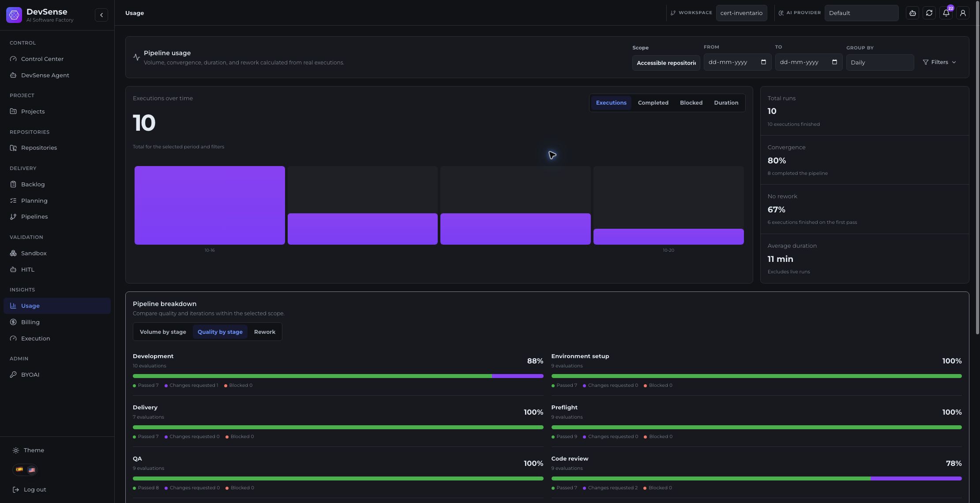Screen dimensions: 980x503
Task: Click the Convergence 80% value
Action: [777, 161]
